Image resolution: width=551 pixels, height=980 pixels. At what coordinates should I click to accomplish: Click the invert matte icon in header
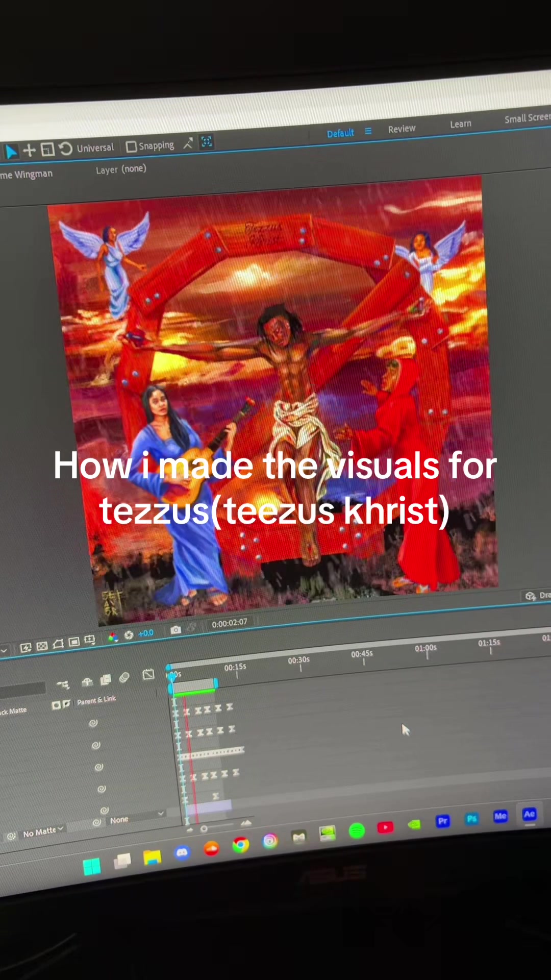tap(66, 704)
